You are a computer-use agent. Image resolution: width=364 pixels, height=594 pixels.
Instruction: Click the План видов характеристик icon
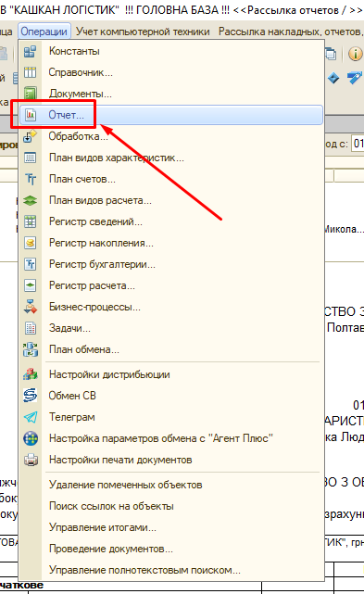tap(31, 158)
